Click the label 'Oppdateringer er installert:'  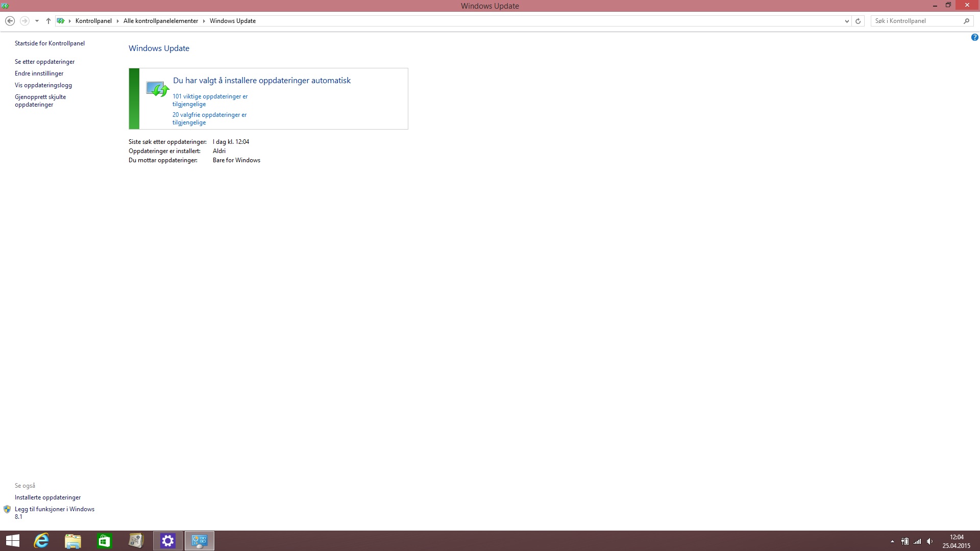coord(164,151)
